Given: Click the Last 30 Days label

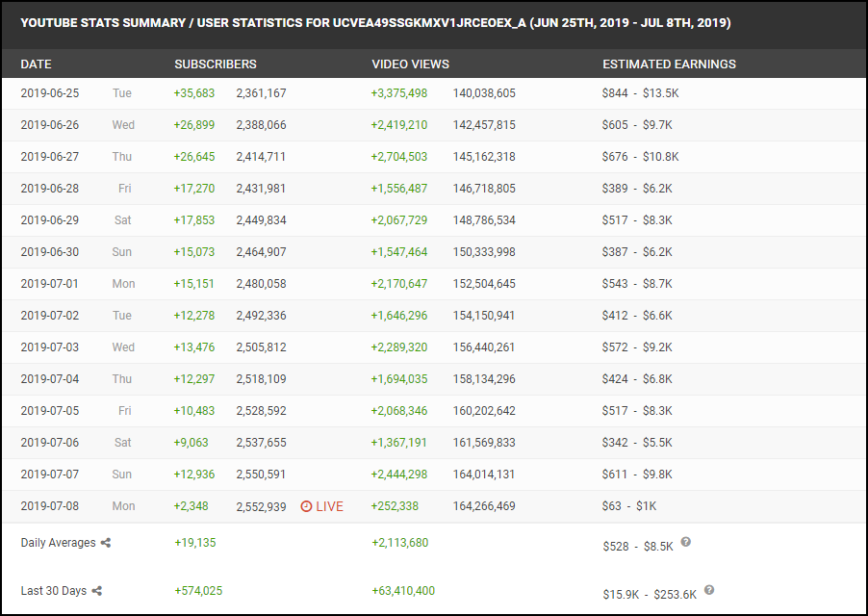Looking at the screenshot, I should [54, 591].
